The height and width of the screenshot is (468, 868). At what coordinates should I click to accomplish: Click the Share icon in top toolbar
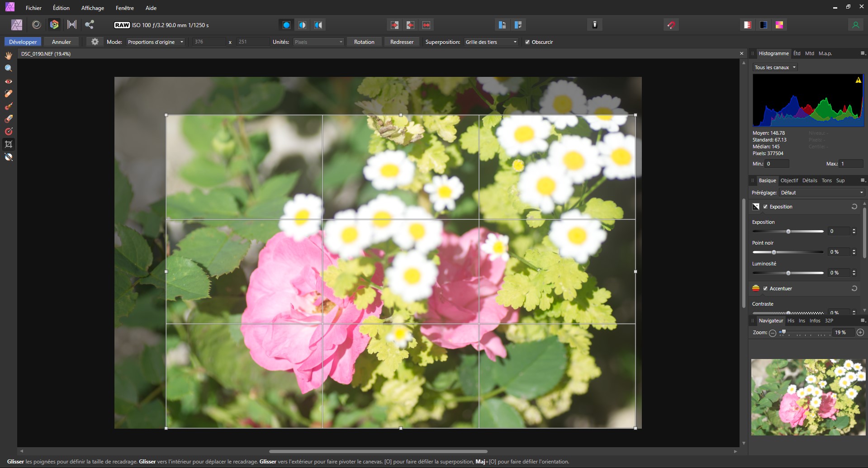tap(90, 25)
